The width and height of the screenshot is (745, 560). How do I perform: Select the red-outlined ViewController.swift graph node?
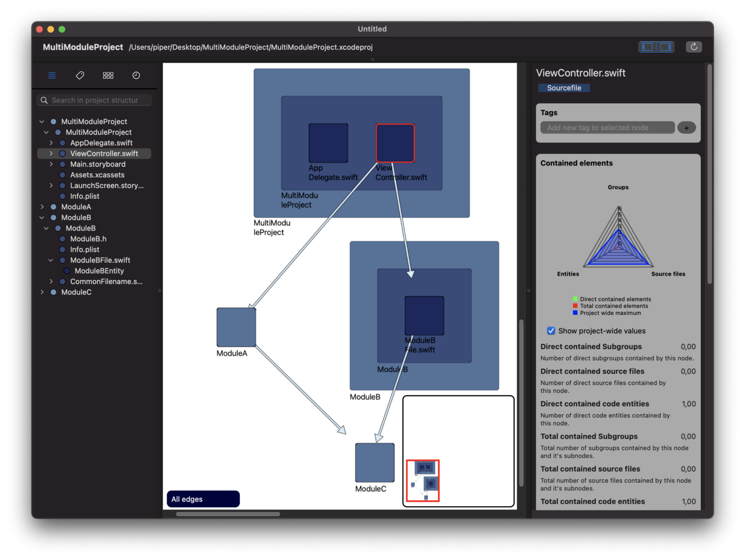(x=395, y=143)
